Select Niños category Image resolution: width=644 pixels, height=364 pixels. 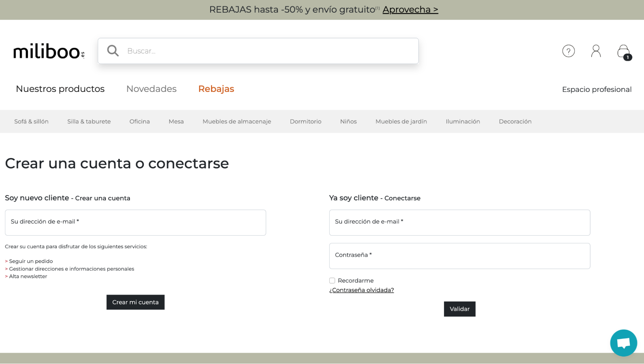pyautogui.click(x=348, y=122)
